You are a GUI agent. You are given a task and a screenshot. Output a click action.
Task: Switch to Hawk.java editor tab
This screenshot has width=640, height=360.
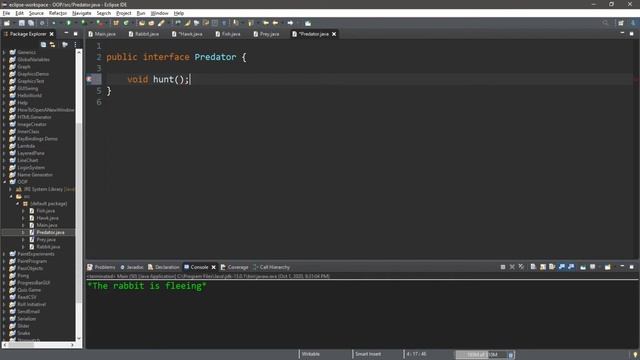click(187, 34)
